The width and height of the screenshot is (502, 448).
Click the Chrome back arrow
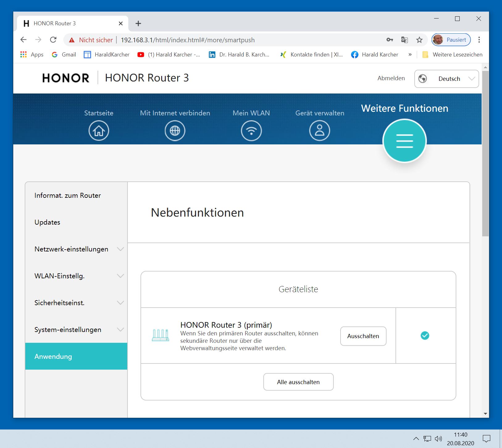[x=23, y=40]
